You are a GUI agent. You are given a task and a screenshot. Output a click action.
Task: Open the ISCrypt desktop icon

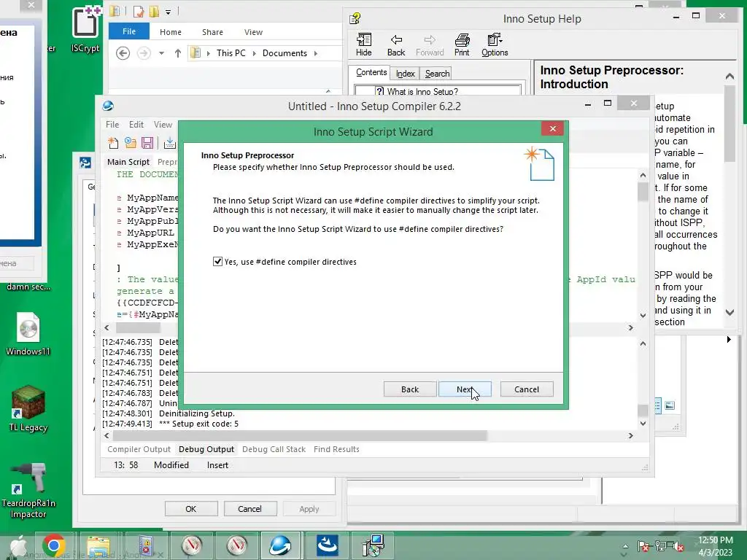pyautogui.click(x=85, y=29)
